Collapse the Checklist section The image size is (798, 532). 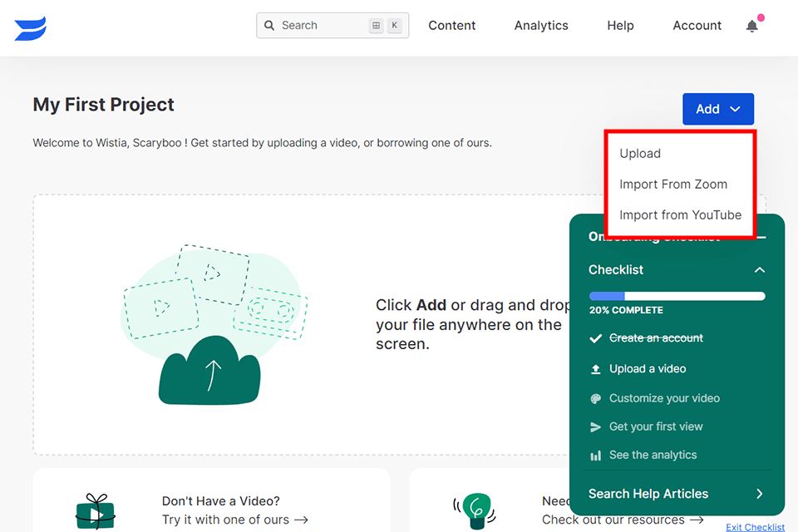759,270
